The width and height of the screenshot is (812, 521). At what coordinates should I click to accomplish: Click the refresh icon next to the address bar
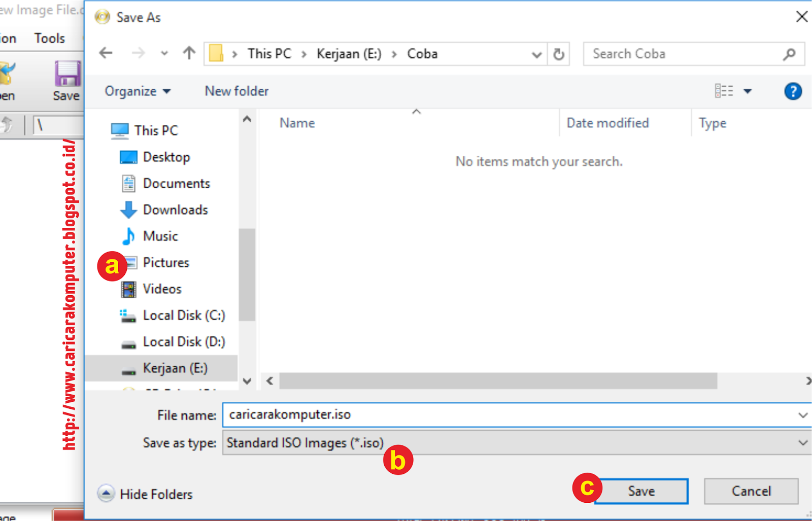(x=559, y=54)
